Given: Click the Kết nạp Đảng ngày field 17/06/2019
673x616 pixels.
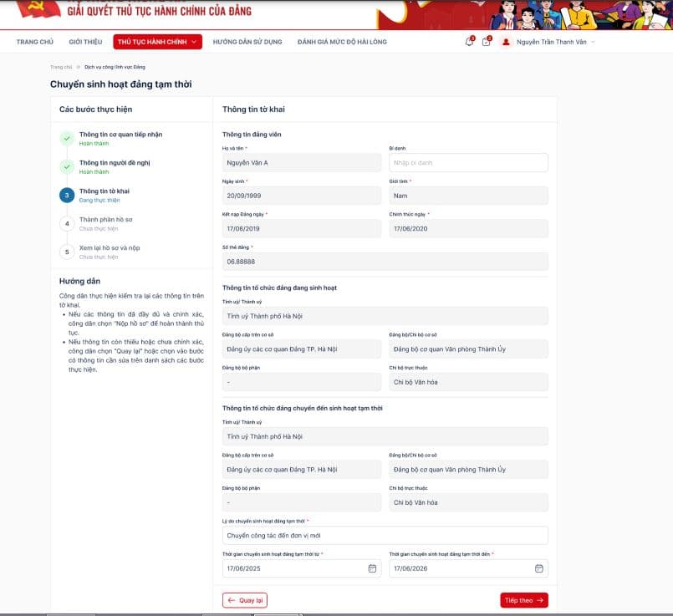Looking at the screenshot, I should point(302,229).
